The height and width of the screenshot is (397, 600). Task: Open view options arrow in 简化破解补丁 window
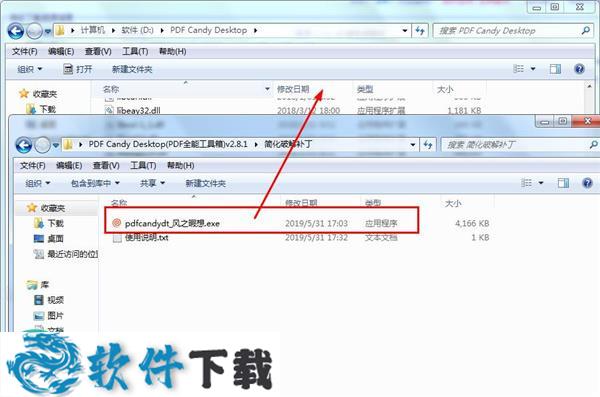coord(541,183)
